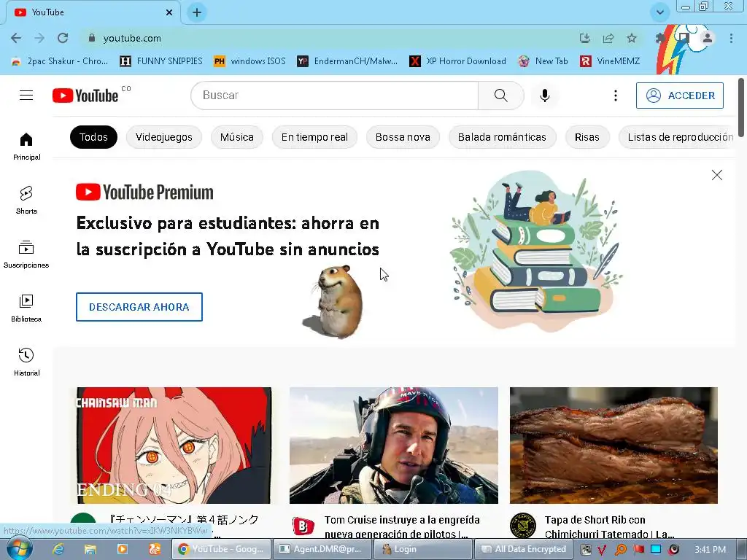Open Chrome profile avatar
This screenshot has height=560, width=747.
708,38
